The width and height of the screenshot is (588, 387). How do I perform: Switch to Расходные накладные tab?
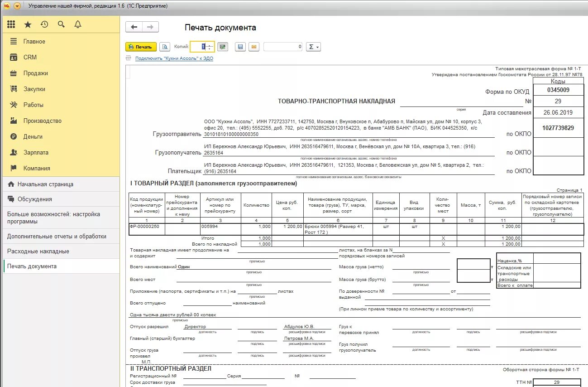61,251
